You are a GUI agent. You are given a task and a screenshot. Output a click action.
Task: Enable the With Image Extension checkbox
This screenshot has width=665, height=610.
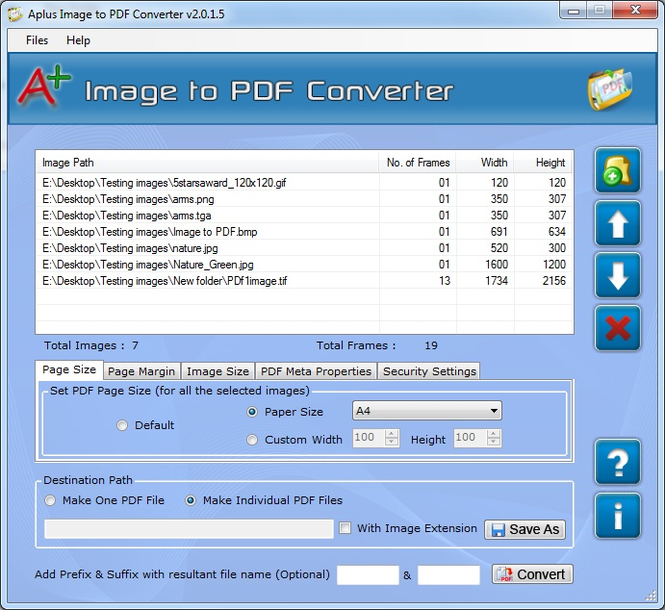click(x=345, y=528)
